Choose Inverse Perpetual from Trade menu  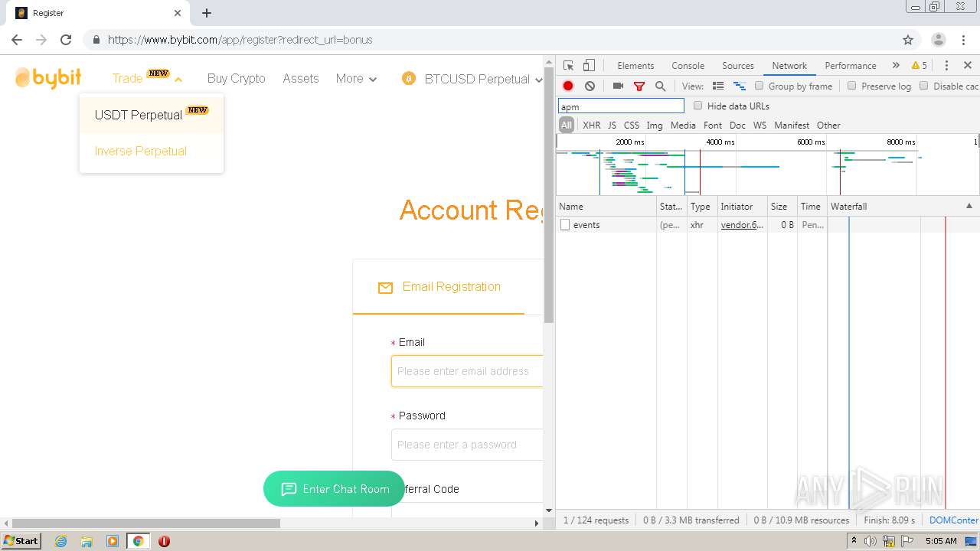point(152,151)
